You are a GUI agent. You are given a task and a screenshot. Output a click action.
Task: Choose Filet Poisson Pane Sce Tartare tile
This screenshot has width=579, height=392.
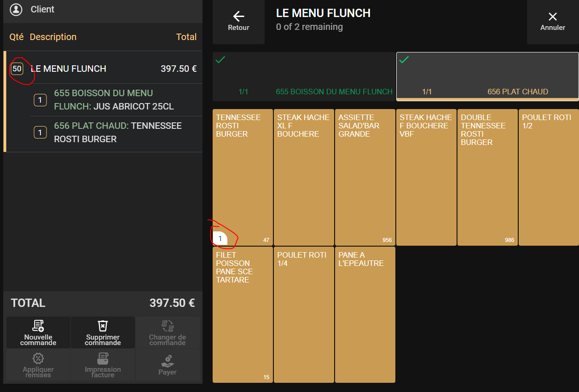pyautogui.click(x=243, y=314)
